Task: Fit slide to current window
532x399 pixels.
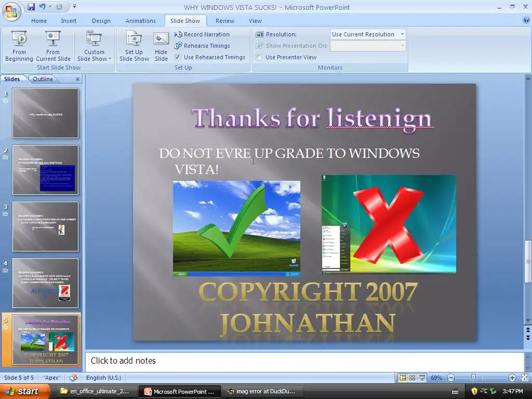Action: click(525, 378)
